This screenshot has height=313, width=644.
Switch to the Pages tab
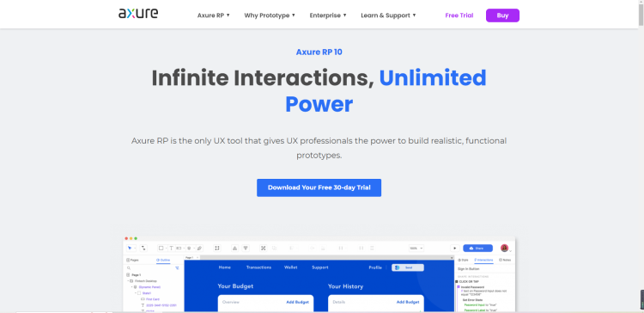point(132,260)
